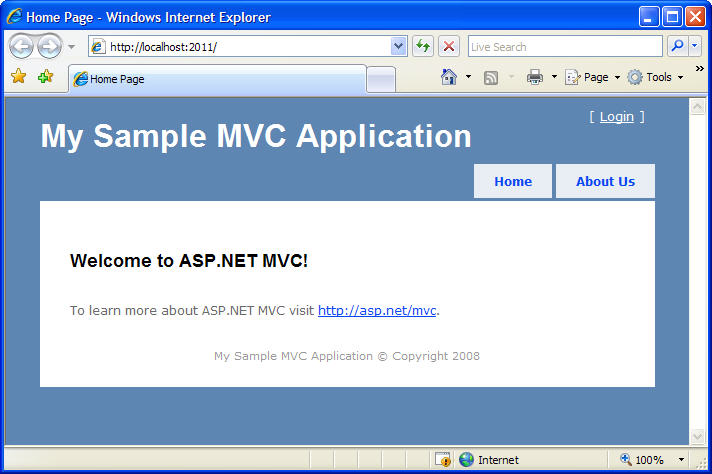Click the browser Back arrow button

pyautogui.click(x=21, y=46)
